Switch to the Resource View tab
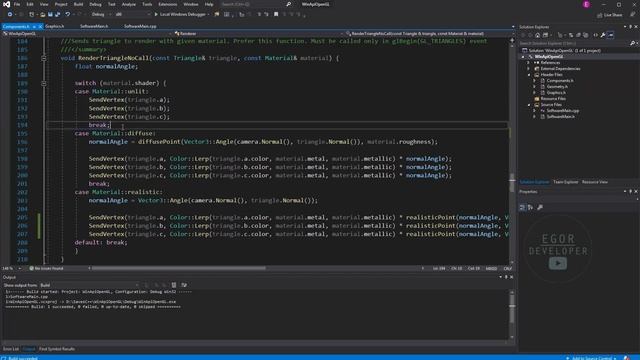 point(595,182)
